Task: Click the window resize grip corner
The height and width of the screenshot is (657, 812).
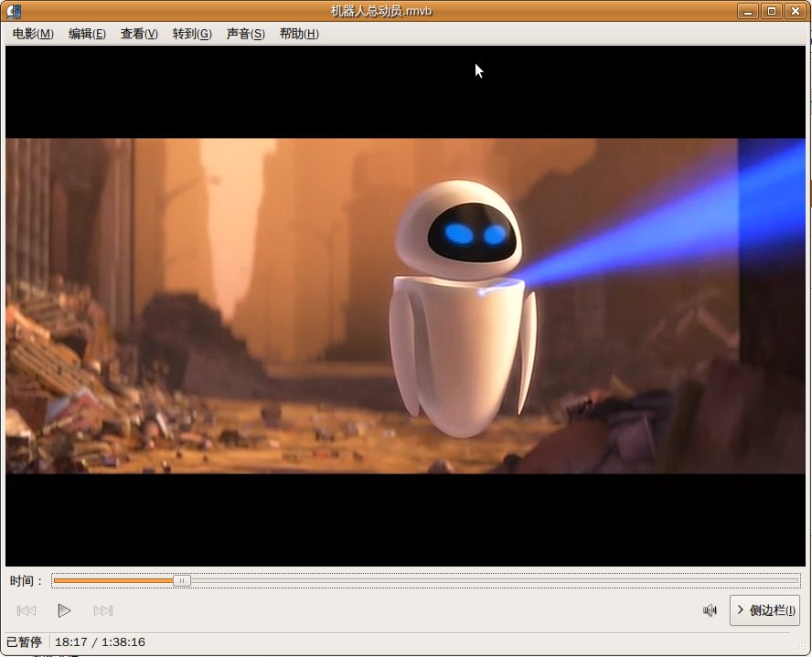Action: (801, 646)
